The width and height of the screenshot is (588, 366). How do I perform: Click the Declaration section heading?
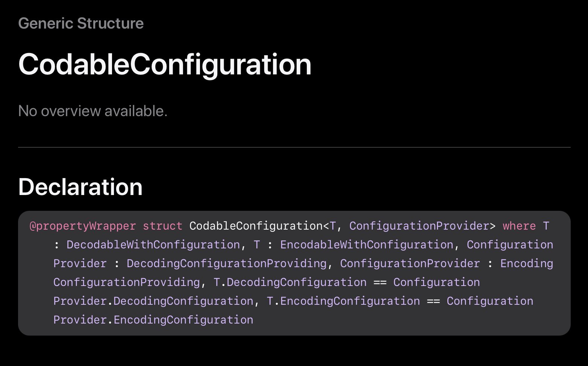[x=80, y=187]
